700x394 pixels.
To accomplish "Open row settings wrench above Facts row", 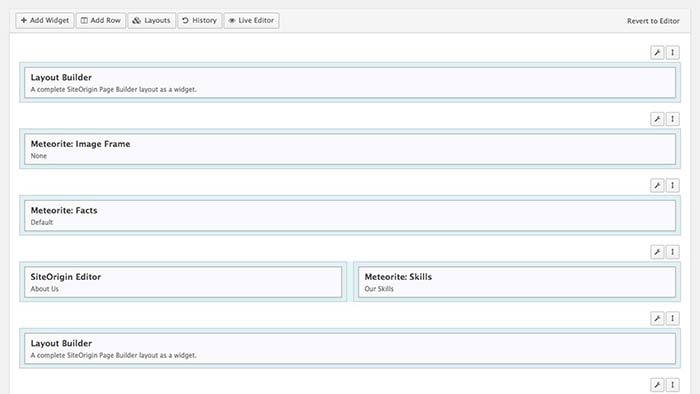I will (657, 186).
